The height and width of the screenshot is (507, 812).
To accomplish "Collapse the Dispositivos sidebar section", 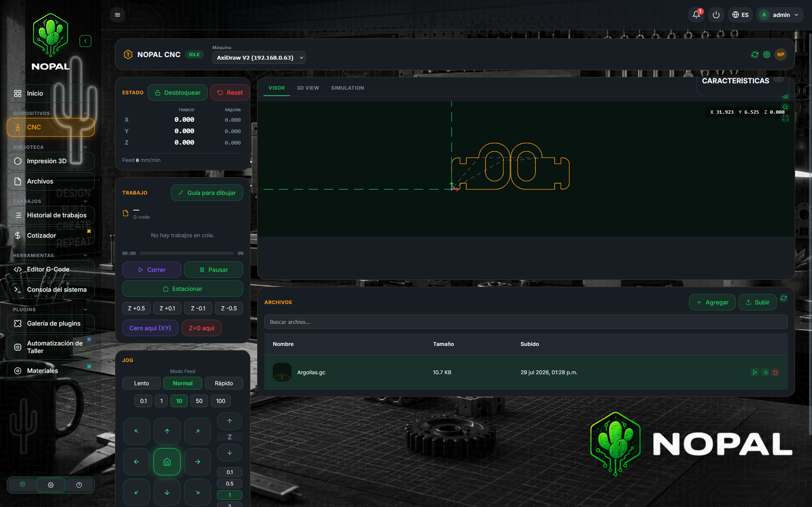I will point(85,113).
